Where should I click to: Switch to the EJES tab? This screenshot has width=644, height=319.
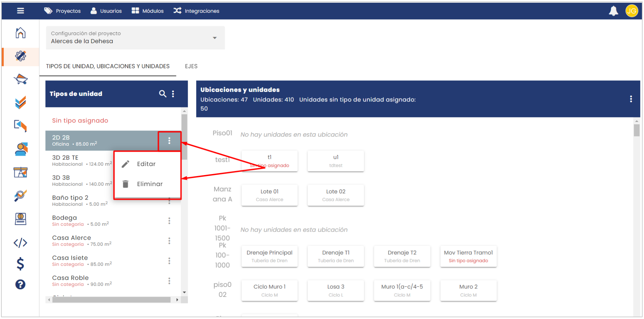coord(191,66)
